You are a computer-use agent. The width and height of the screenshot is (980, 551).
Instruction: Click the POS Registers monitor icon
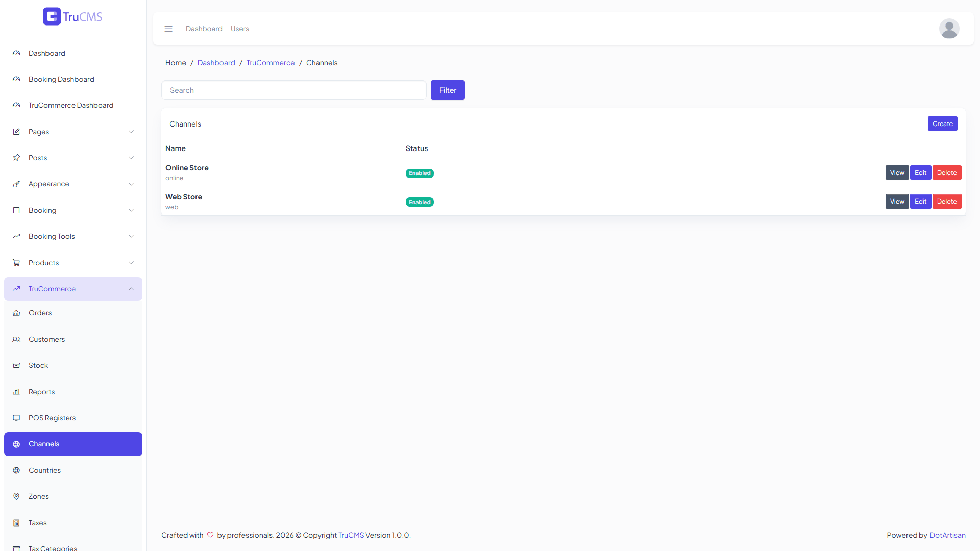point(16,418)
